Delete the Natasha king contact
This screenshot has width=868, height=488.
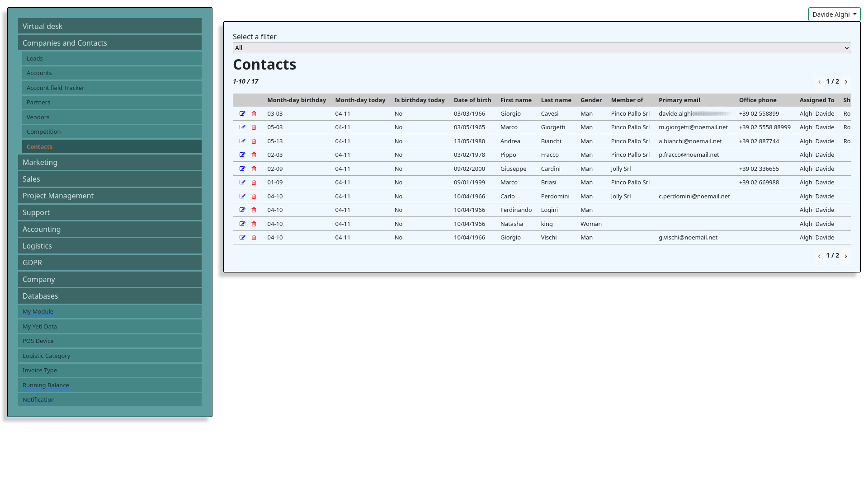click(x=254, y=224)
